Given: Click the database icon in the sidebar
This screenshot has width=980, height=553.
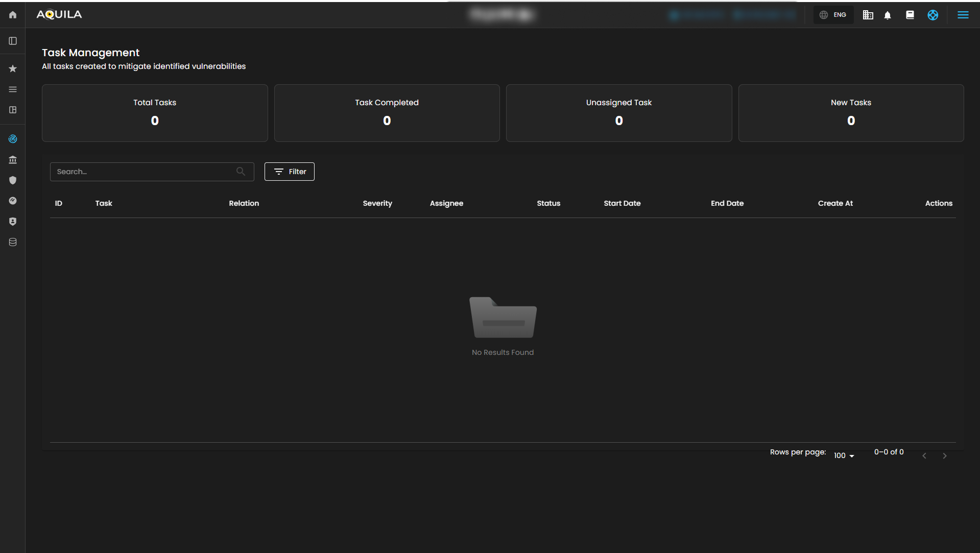Looking at the screenshot, I should [13, 242].
